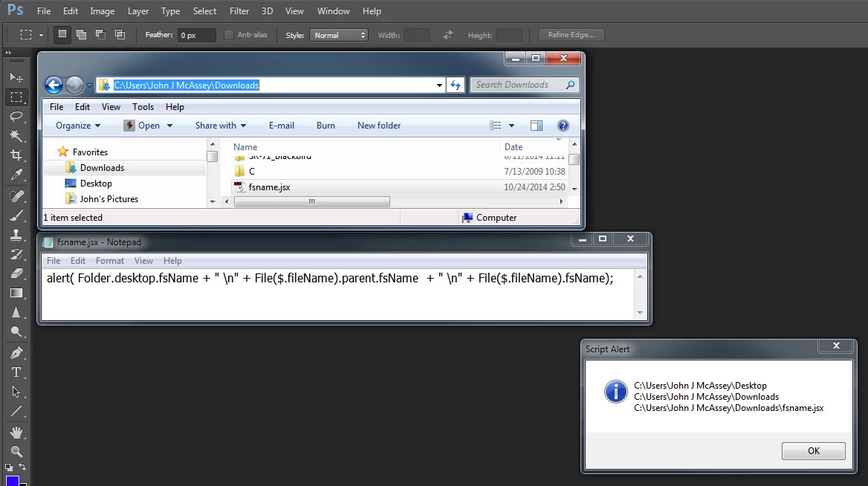Open the change view dropdown arrow
Image resolution: width=868 pixels, height=486 pixels.
tap(511, 126)
